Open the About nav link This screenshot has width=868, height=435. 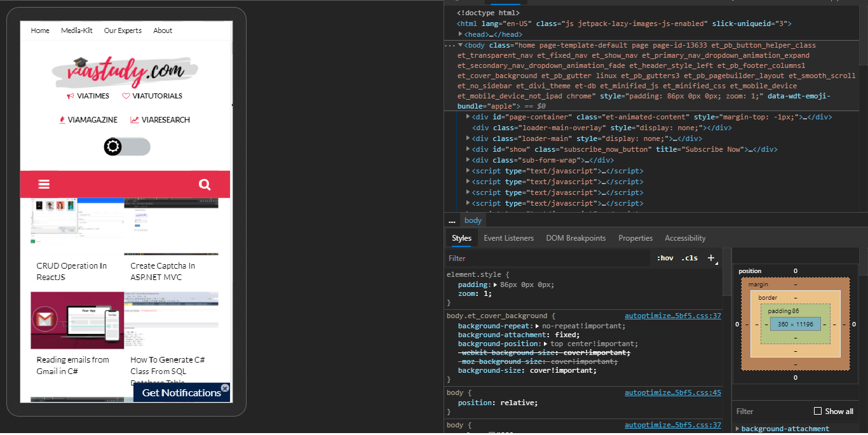pyautogui.click(x=163, y=30)
